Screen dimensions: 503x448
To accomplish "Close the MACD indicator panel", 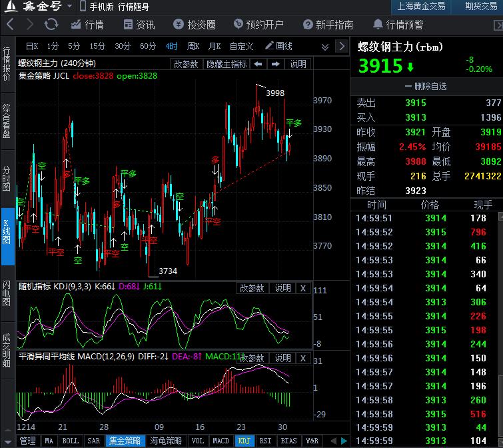I will [x=303, y=358].
